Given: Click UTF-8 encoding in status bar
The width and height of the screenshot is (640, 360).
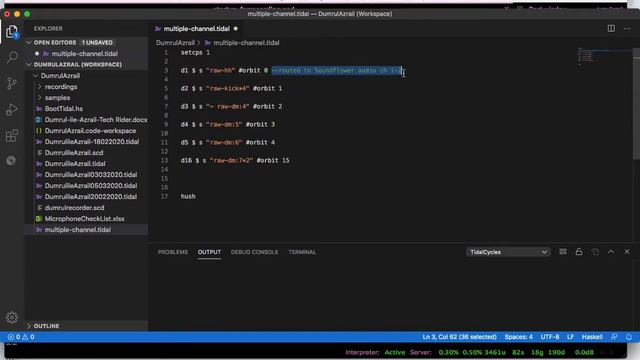Looking at the screenshot, I should coord(550,337).
